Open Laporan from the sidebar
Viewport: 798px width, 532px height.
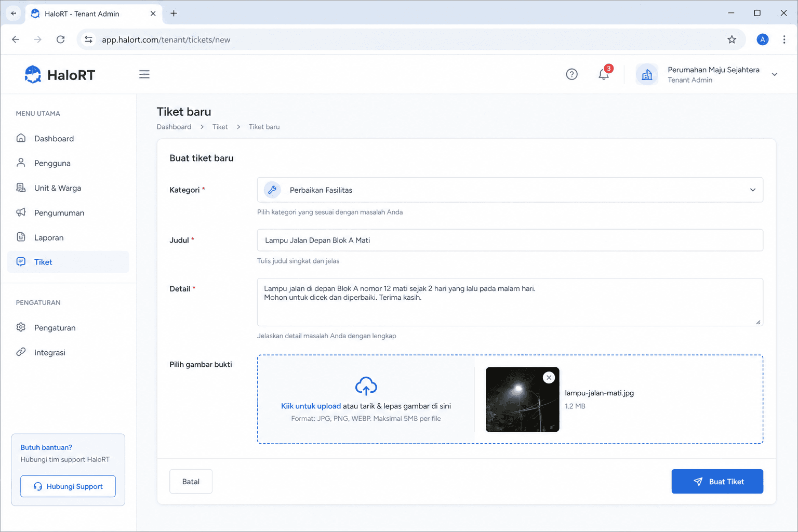[68, 237]
